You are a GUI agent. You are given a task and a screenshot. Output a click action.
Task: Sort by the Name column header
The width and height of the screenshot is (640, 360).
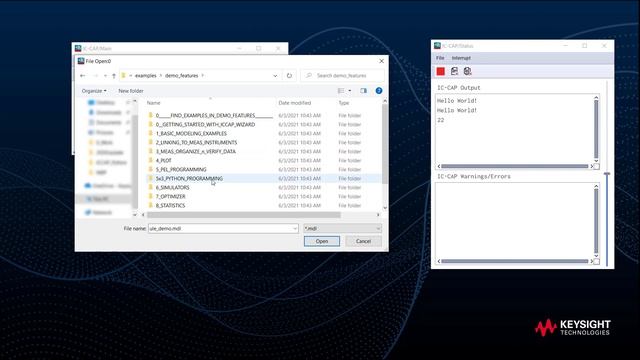(x=153, y=103)
